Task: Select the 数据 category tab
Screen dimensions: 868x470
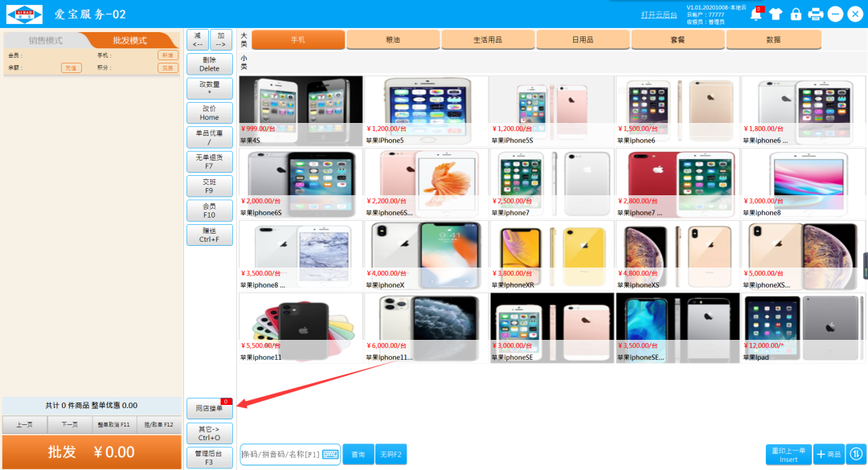Action: point(773,40)
